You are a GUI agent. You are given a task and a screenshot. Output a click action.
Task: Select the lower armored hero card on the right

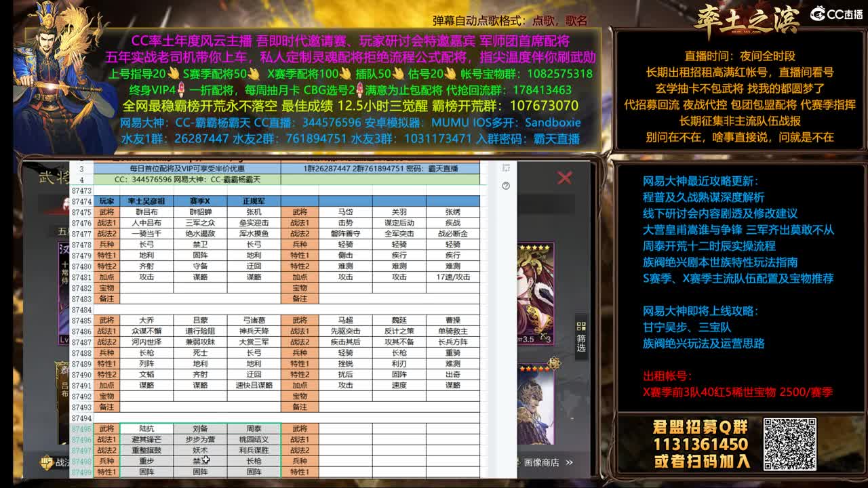pyautogui.click(x=536, y=403)
